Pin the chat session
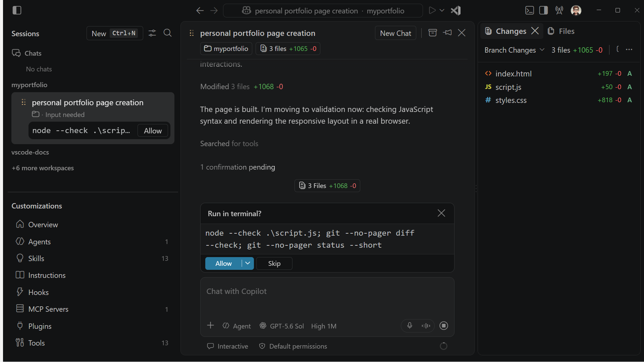The width and height of the screenshot is (644, 362). click(447, 33)
